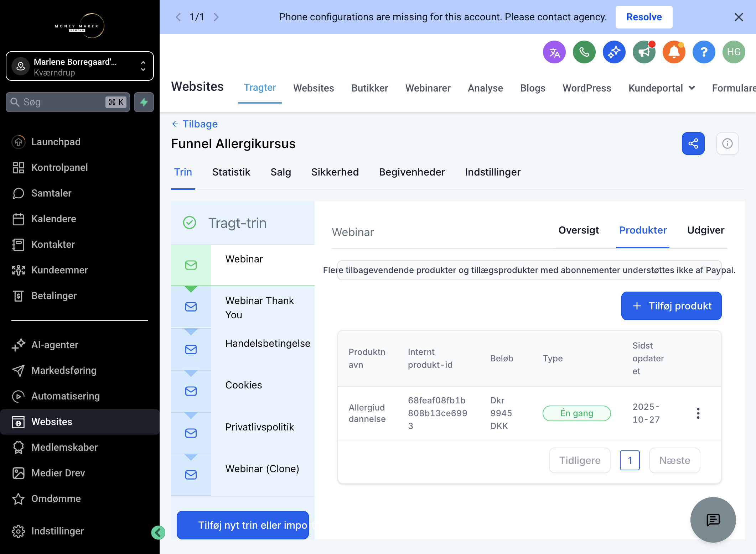756x554 pixels.
Task: Open the Indstillinger funnel tab
Action: [x=493, y=172]
